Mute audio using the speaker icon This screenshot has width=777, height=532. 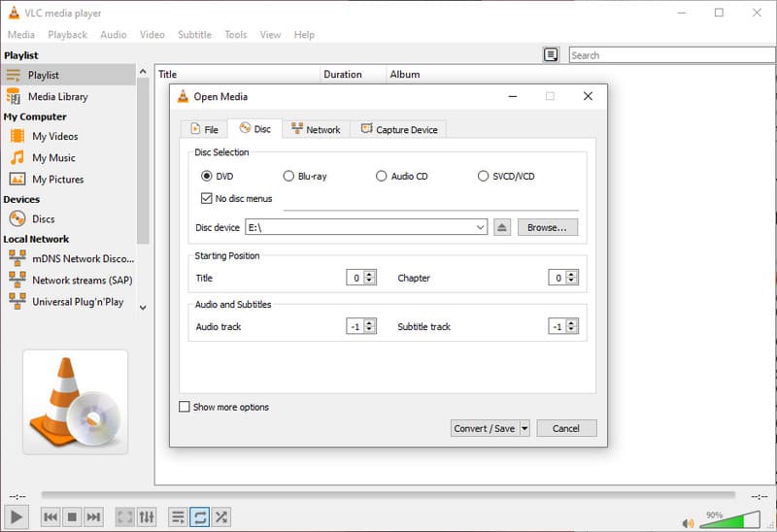(x=689, y=522)
